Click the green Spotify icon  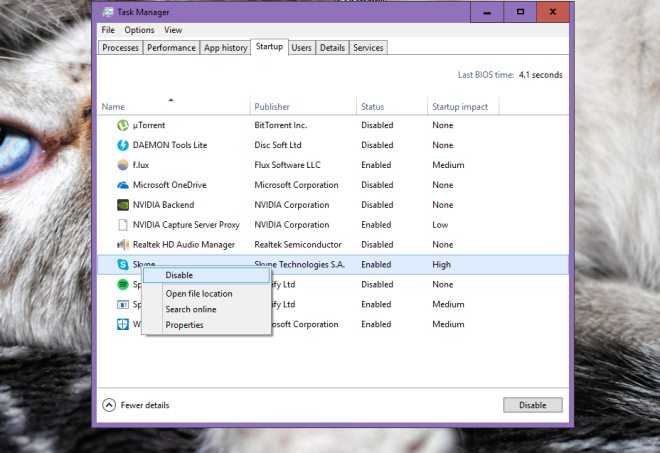point(122,284)
